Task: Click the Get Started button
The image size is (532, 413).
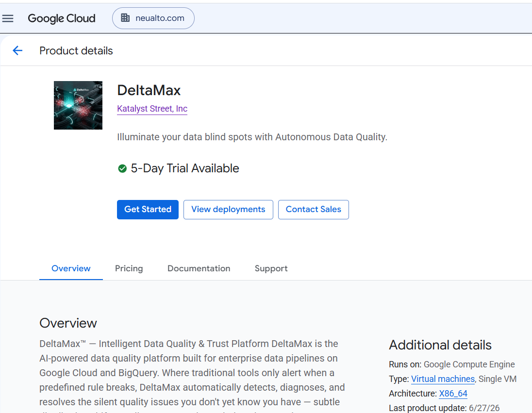Action: tap(148, 209)
